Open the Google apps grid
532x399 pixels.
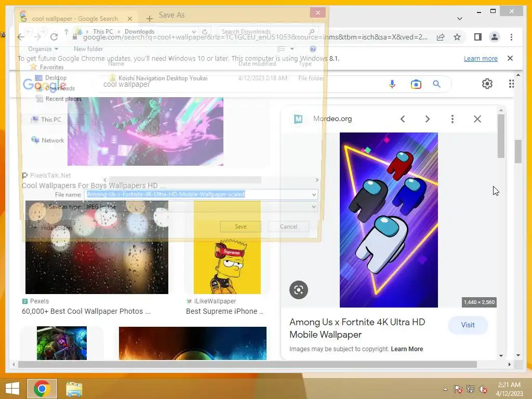511,84
